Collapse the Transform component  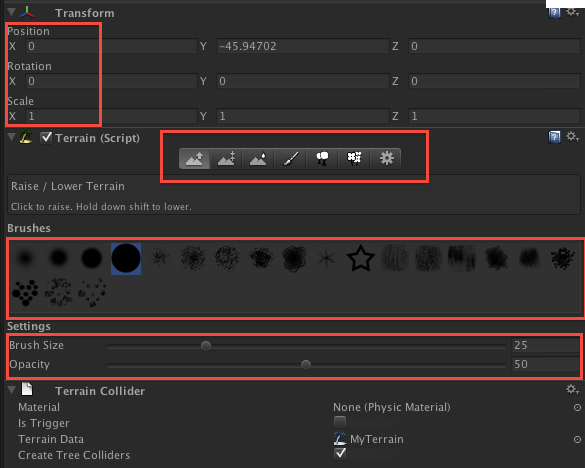(x=12, y=12)
